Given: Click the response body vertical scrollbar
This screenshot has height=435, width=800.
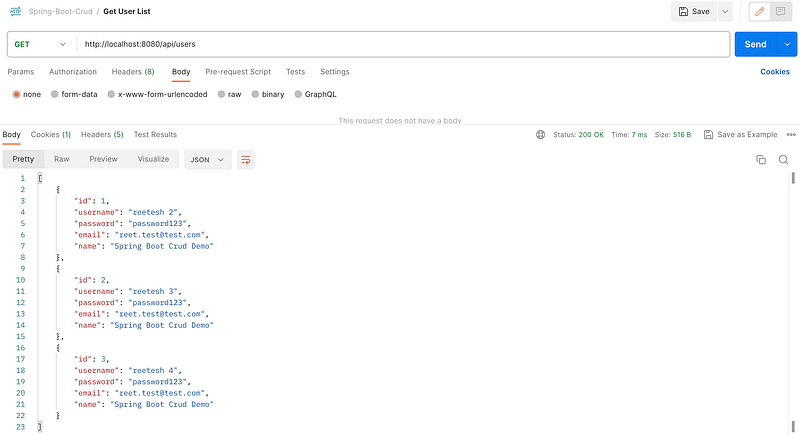Looking at the screenshot, I should (x=793, y=302).
